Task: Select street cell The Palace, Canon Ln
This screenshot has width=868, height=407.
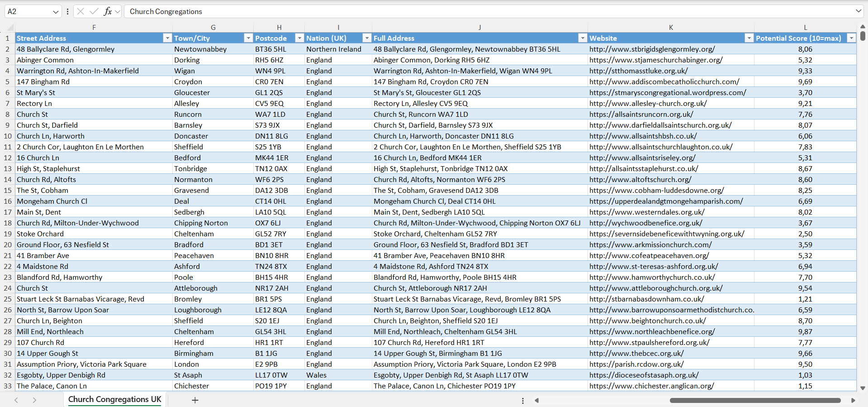Action: pos(94,386)
